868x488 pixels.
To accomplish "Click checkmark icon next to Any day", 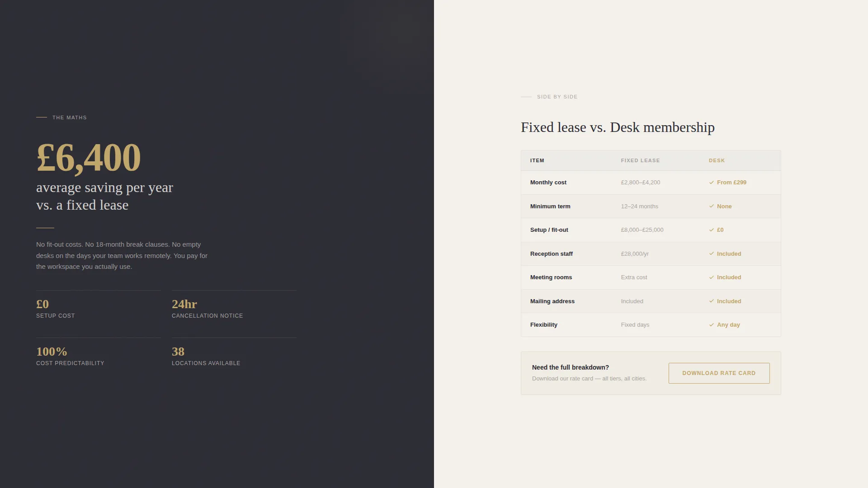I will [712, 325].
